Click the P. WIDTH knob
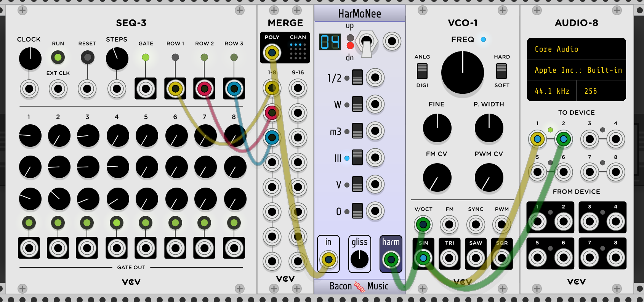The width and height of the screenshot is (644, 302). 489,128
